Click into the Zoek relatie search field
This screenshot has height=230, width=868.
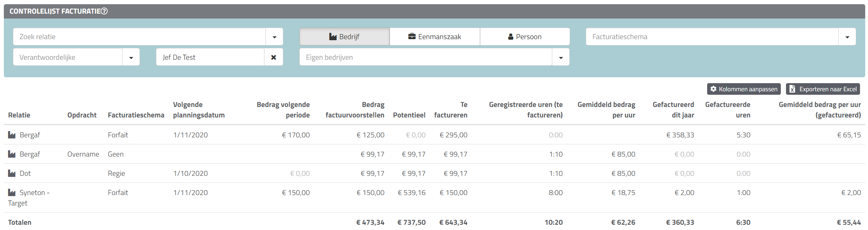(140, 37)
